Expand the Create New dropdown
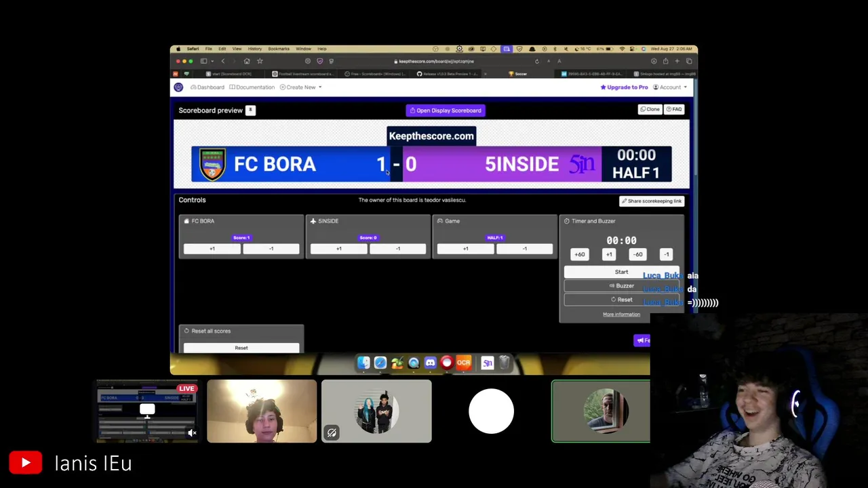This screenshot has height=488, width=868. [300, 87]
